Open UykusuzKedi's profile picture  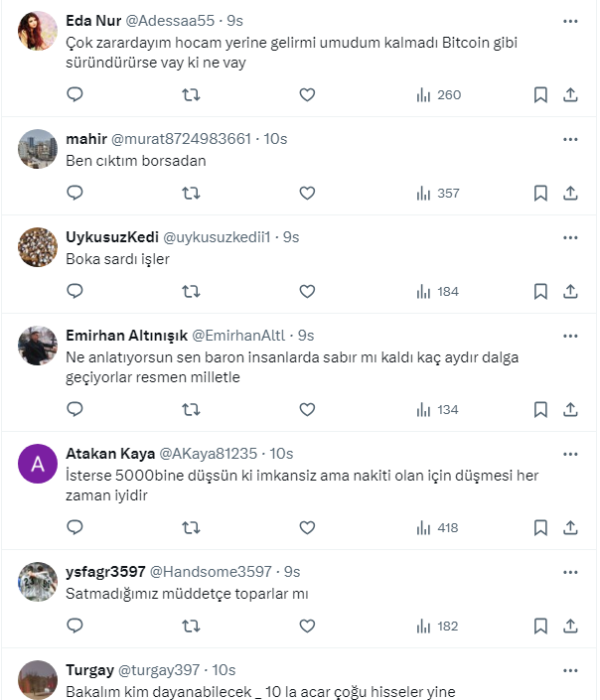point(38,246)
